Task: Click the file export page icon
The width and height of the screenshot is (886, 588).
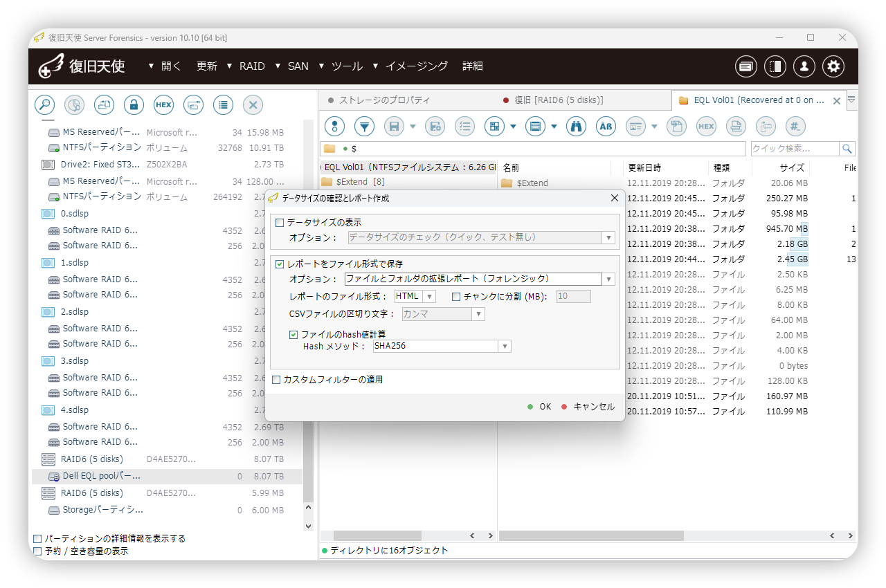Action: click(676, 127)
